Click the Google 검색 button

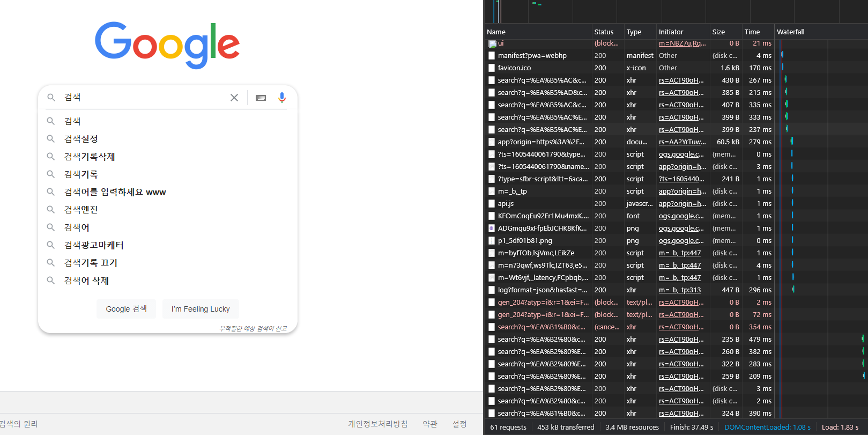[x=126, y=309]
